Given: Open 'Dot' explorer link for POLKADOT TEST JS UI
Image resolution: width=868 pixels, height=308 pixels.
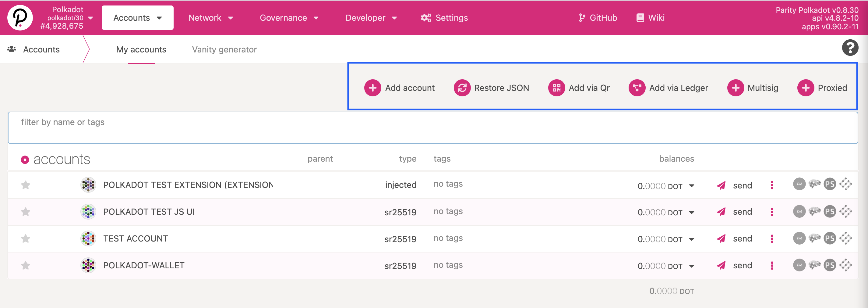Looking at the screenshot, I should (799, 211).
